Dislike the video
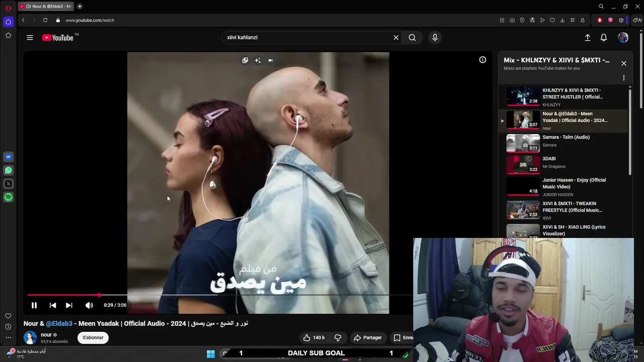The image size is (644, 362). [338, 337]
